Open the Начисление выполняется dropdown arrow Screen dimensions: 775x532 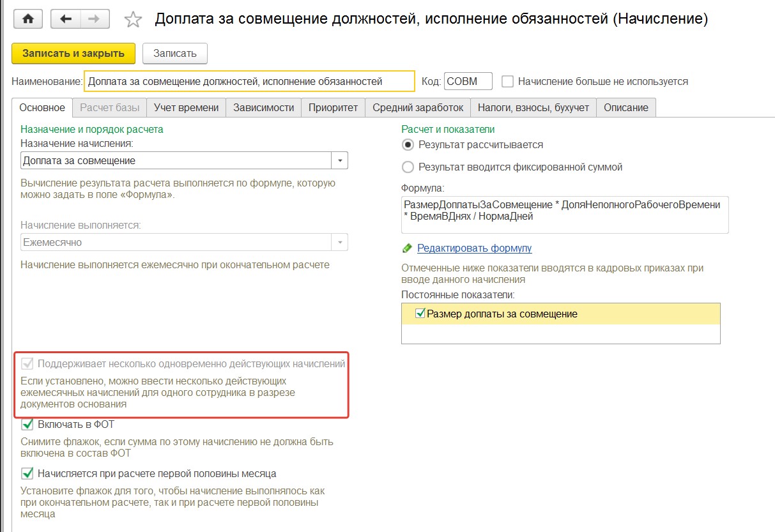pyautogui.click(x=340, y=242)
